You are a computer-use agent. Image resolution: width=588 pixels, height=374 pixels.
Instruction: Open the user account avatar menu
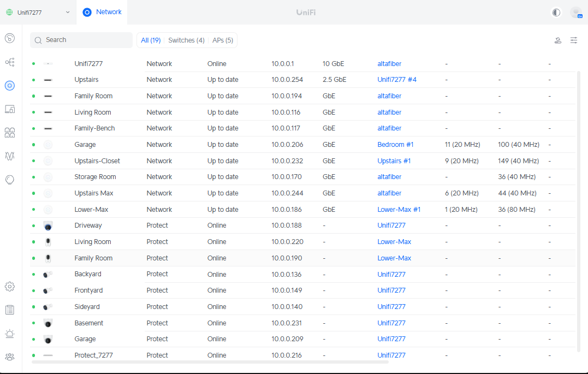575,12
